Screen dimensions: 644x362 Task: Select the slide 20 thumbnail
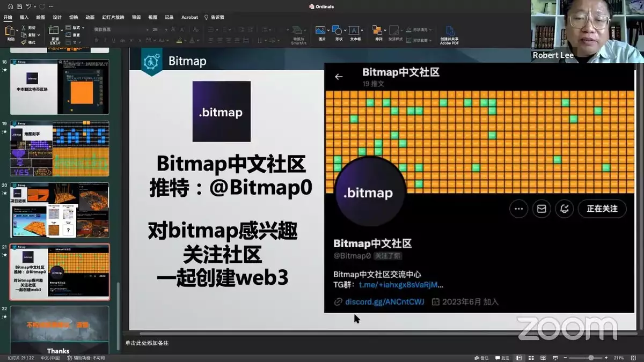[x=60, y=210]
